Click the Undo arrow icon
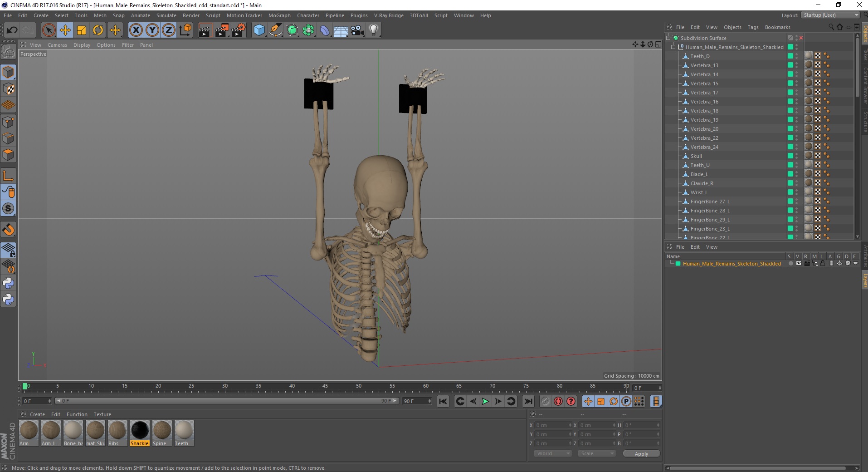 coord(12,30)
